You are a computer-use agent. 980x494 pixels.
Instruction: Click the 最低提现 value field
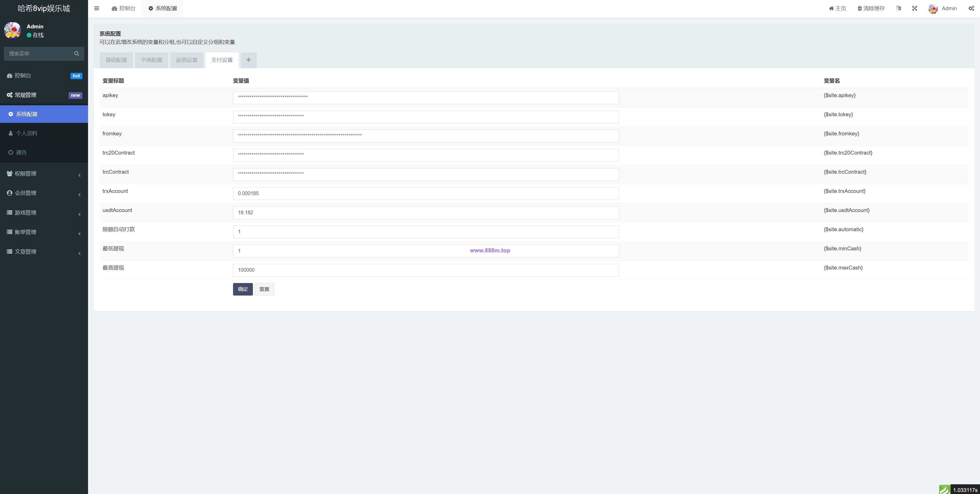pyautogui.click(x=426, y=251)
